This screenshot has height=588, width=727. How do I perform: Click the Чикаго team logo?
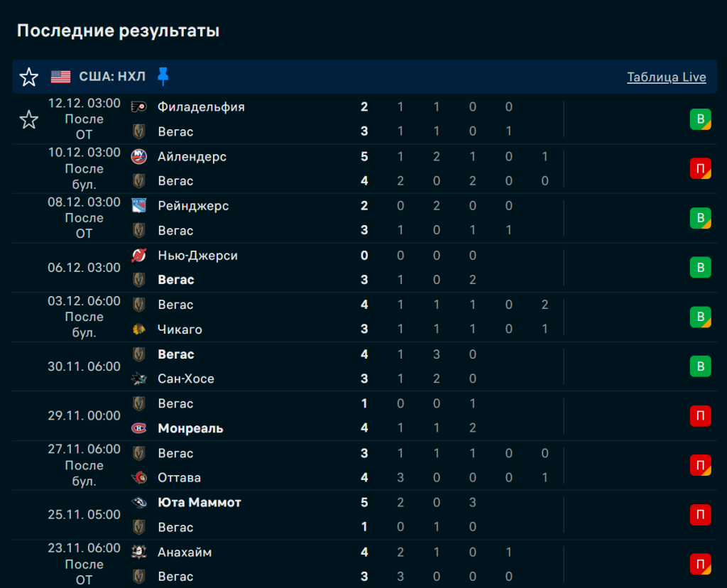pyautogui.click(x=139, y=330)
